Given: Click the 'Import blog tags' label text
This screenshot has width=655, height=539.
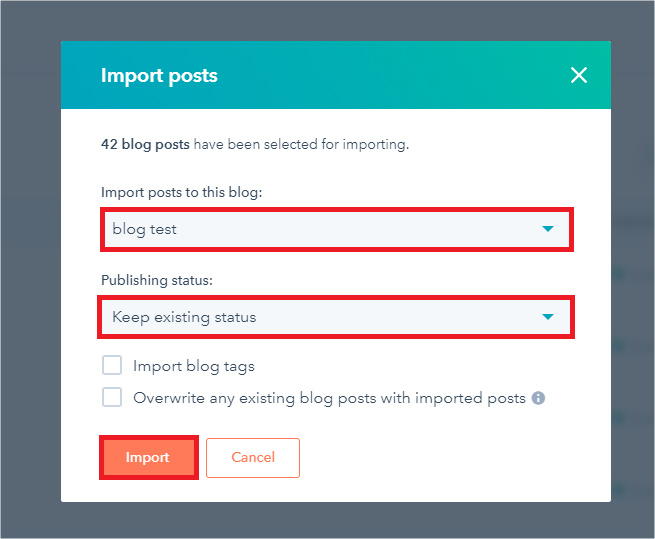Looking at the screenshot, I should pos(194,367).
